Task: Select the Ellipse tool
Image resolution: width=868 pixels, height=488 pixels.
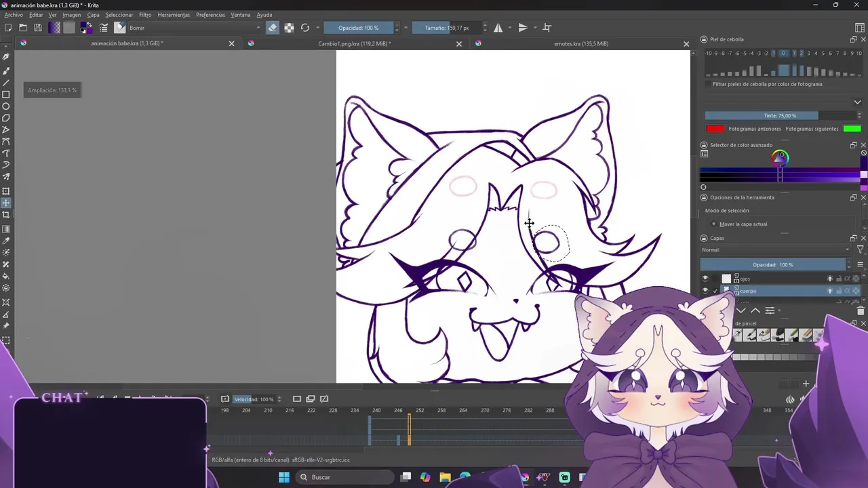Action: (6, 106)
